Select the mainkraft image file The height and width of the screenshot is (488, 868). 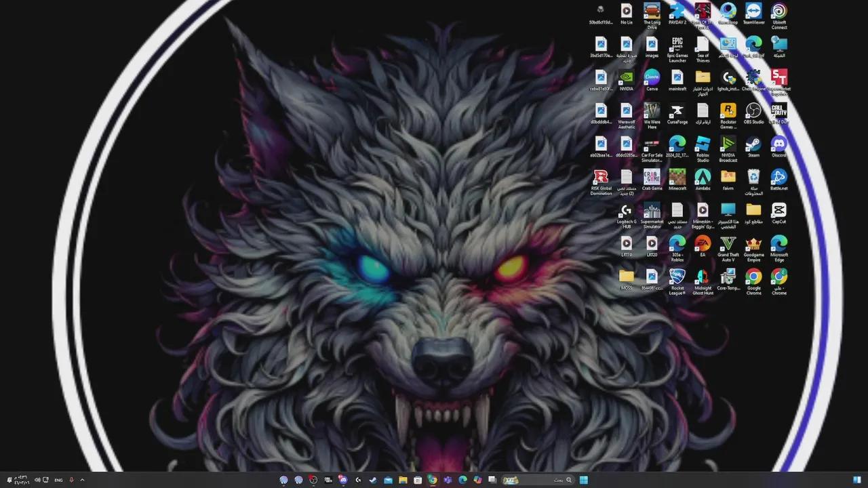click(677, 80)
